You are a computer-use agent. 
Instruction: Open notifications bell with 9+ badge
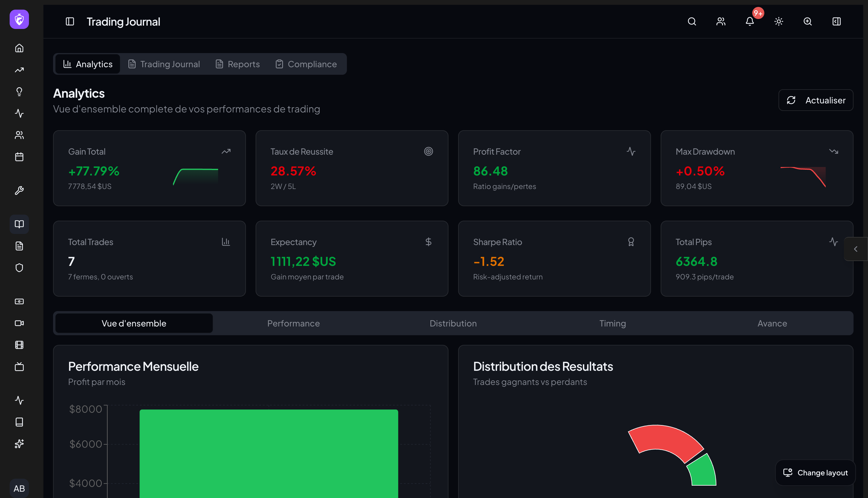750,21
